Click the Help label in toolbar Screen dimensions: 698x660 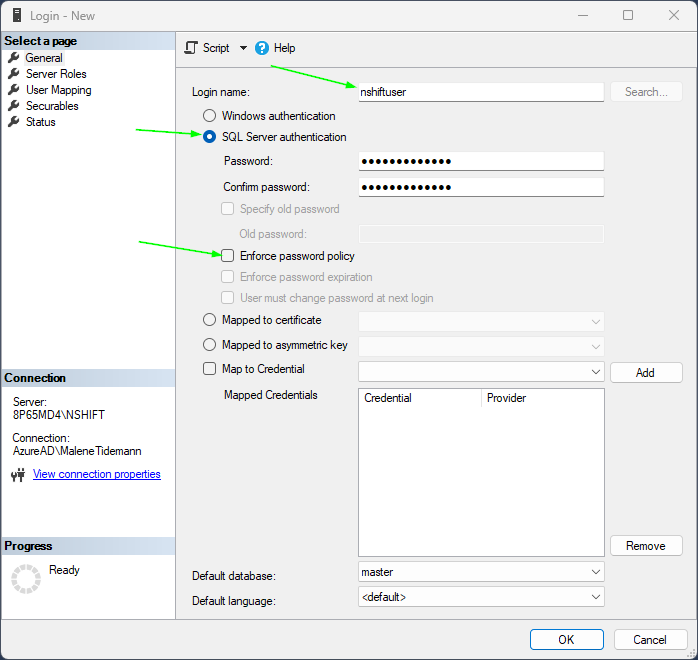(284, 48)
